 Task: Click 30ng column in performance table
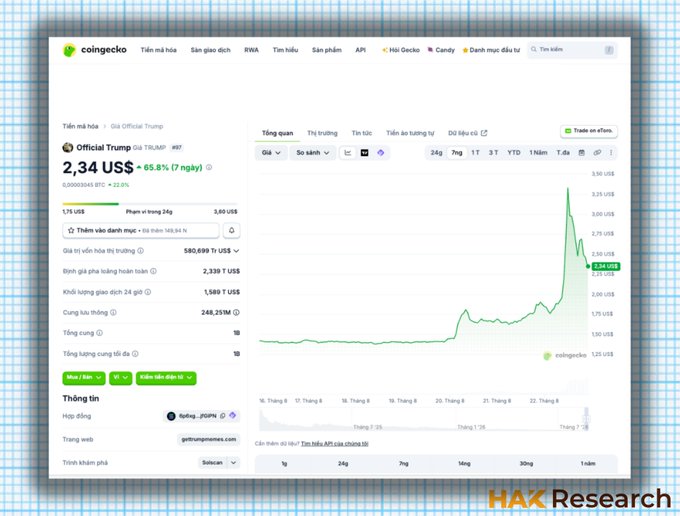[526, 464]
